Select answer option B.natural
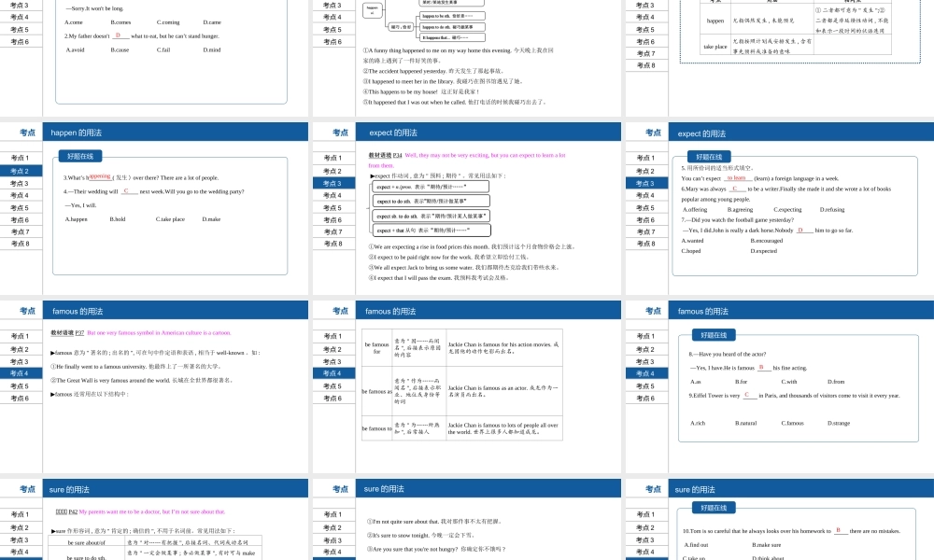Screen dimensions: 934x560 (x=745, y=423)
